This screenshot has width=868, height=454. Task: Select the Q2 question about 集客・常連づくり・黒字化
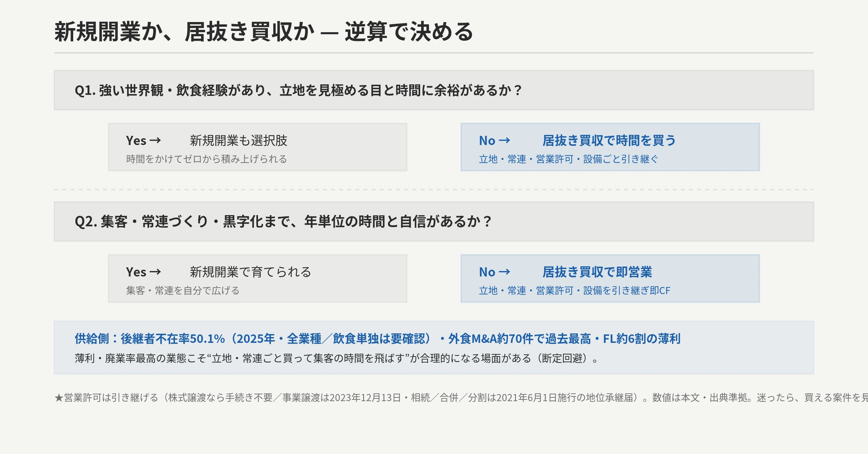283,222
